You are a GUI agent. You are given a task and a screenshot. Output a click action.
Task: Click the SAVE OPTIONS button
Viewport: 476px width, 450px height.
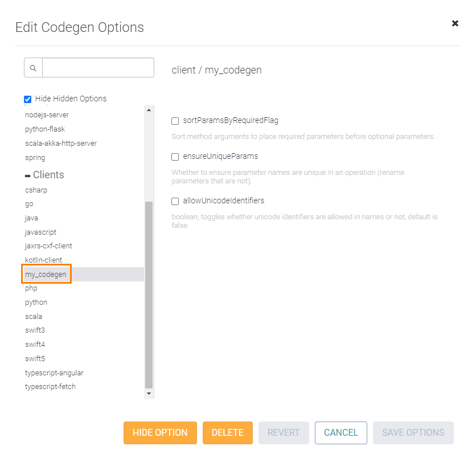pyautogui.click(x=413, y=433)
